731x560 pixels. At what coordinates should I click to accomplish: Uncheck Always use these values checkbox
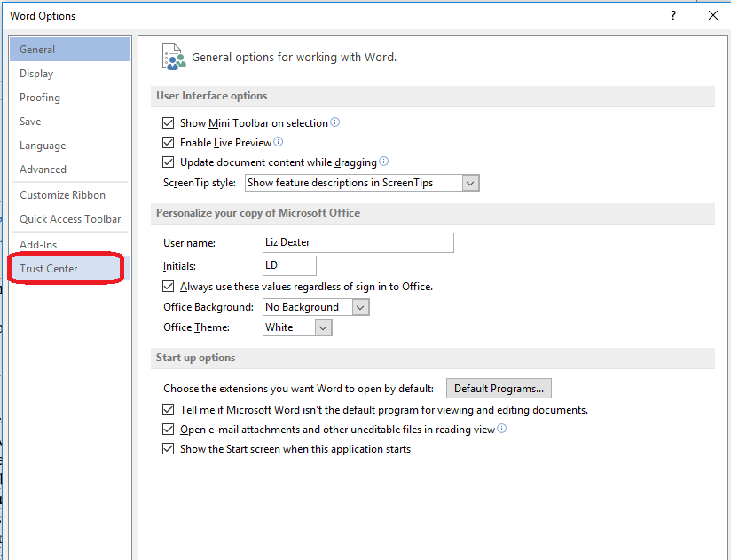[x=169, y=287]
